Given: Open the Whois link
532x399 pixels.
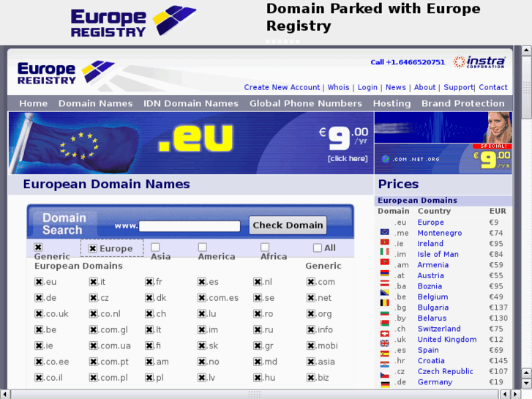Looking at the screenshot, I should click(338, 87).
